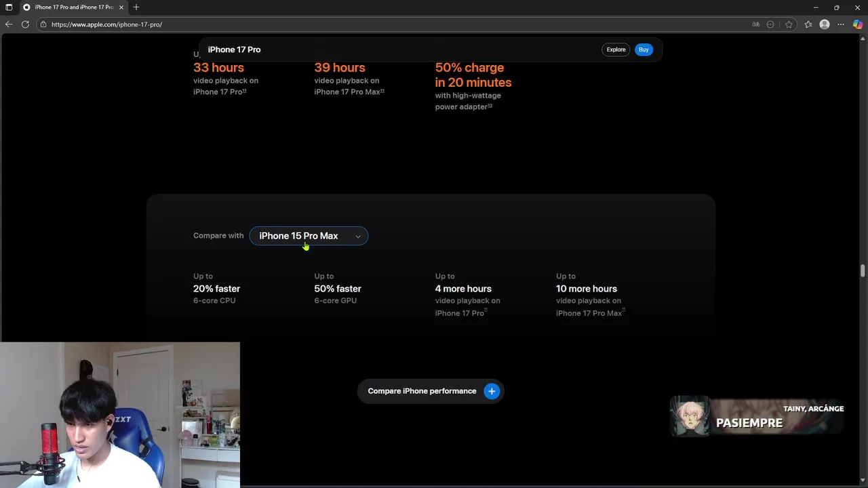The height and width of the screenshot is (488, 868).
Task: Click the compare dropdown chevron arrow
Action: coord(358,237)
